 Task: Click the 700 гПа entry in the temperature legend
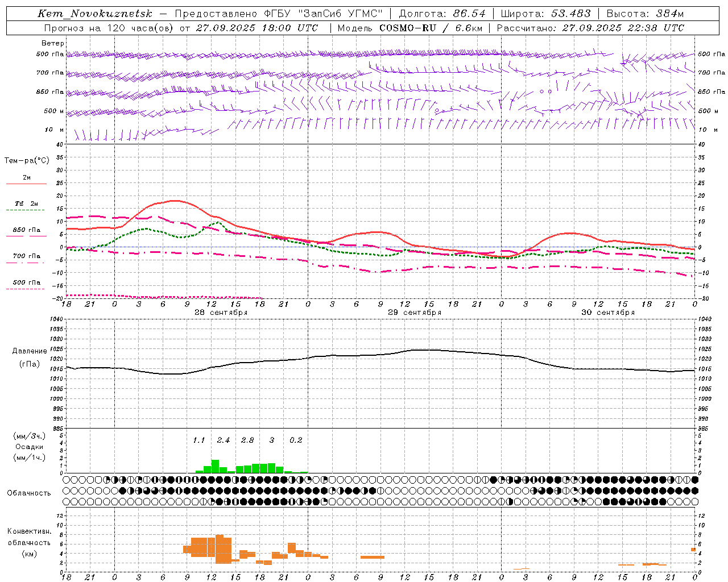click(27, 256)
